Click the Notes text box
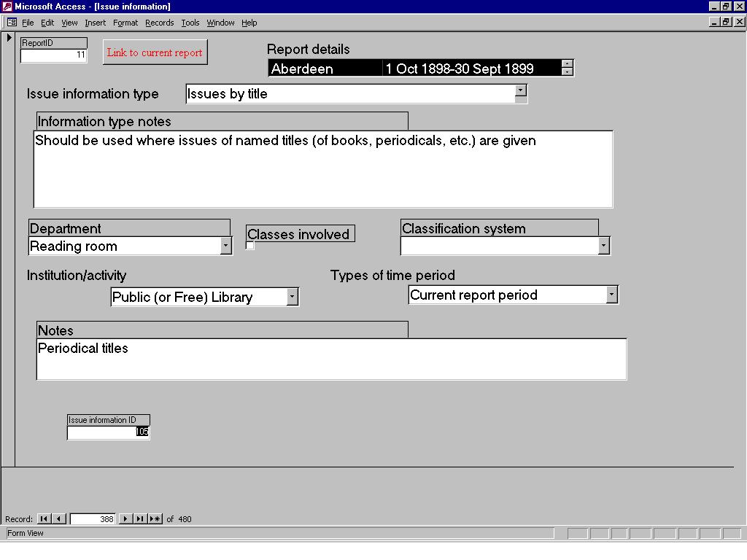The height and width of the screenshot is (560, 747). pyautogui.click(x=331, y=359)
